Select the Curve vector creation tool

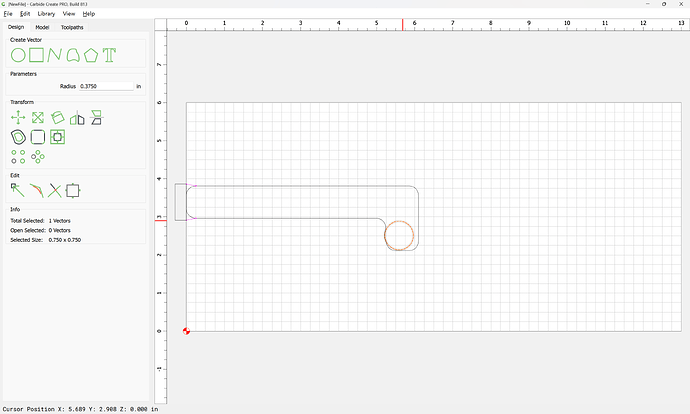[73, 55]
